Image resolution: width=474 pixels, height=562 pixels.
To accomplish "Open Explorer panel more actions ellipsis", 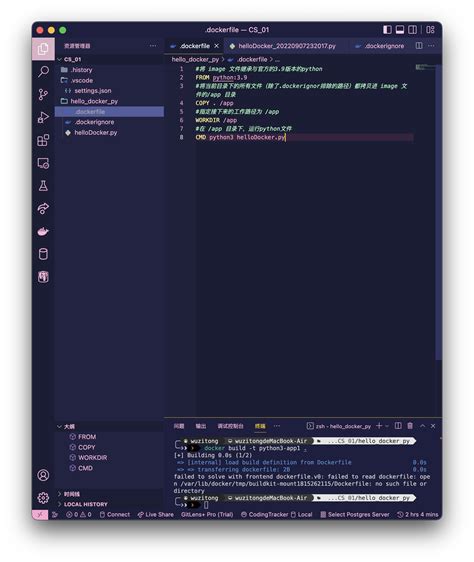I will [x=153, y=46].
